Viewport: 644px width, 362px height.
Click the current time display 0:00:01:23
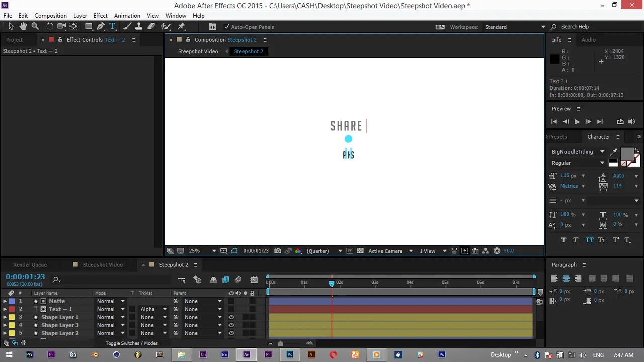point(25,277)
